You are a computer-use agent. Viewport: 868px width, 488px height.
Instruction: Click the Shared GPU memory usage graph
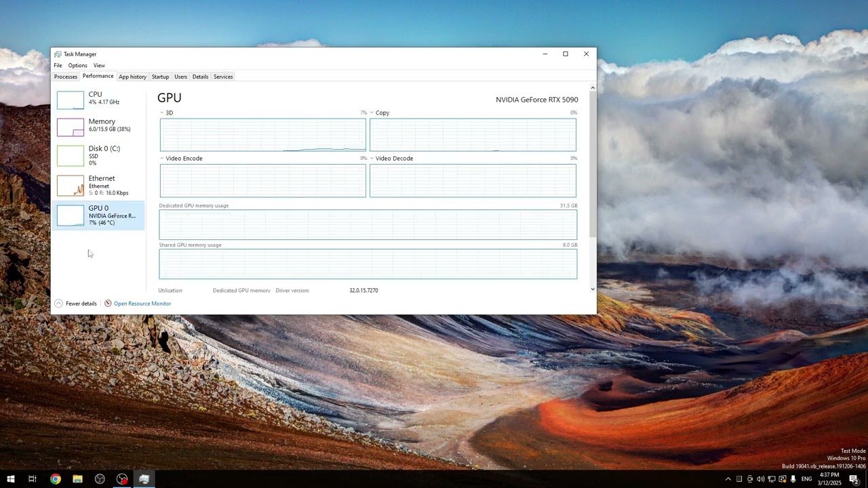[x=368, y=264]
